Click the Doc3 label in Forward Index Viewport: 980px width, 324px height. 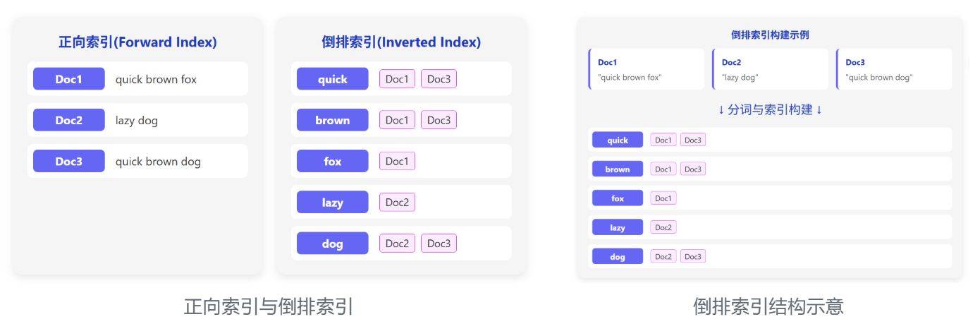69,161
